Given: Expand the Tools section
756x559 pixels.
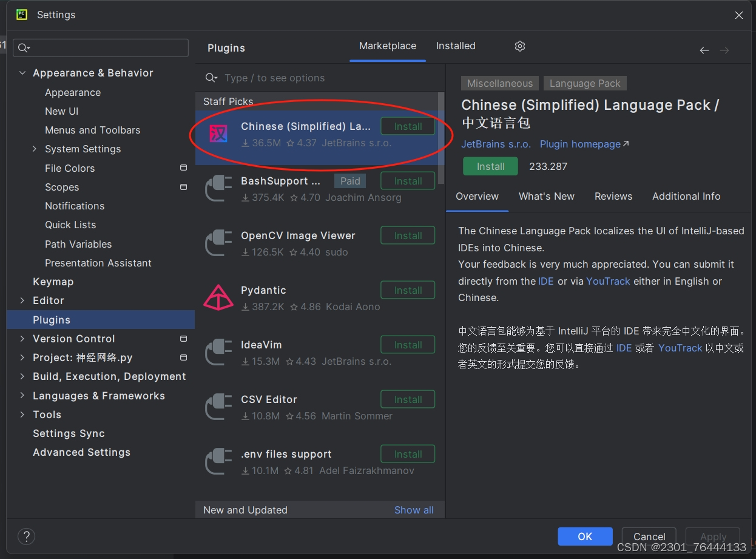Looking at the screenshot, I should (x=22, y=415).
